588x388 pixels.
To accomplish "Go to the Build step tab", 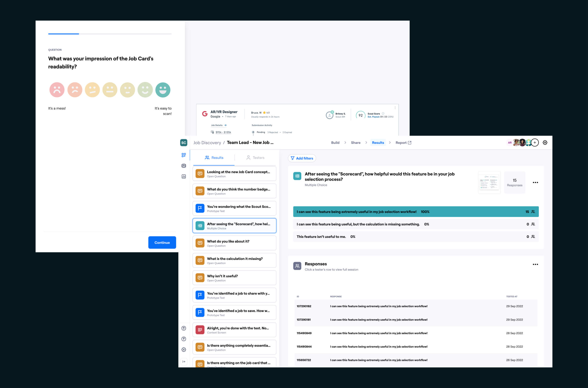I will [x=335, y=143].
